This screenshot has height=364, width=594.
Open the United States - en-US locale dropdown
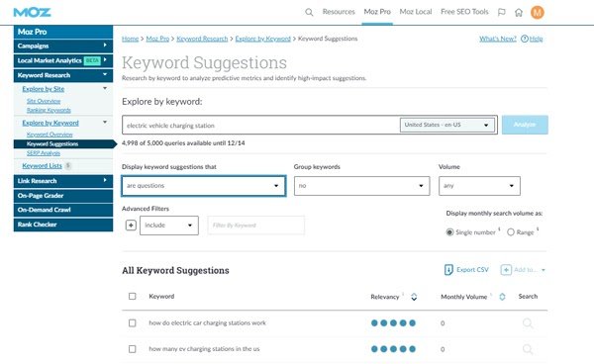pyautogui.click(x=447, y=125)
